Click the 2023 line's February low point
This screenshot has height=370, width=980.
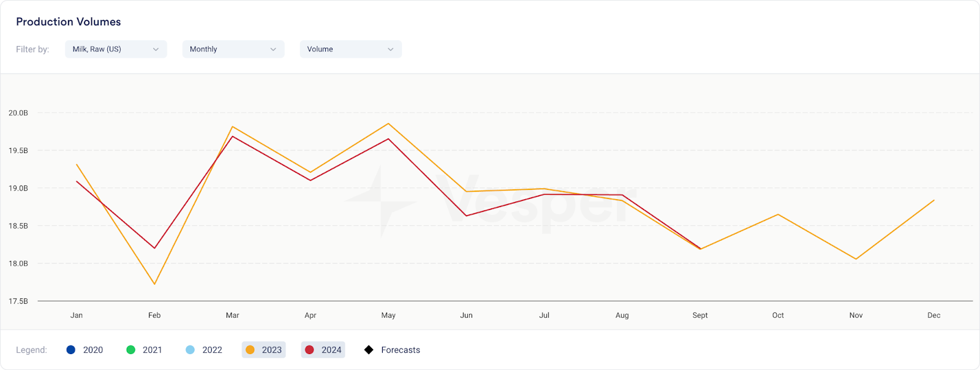pos(154,284)
